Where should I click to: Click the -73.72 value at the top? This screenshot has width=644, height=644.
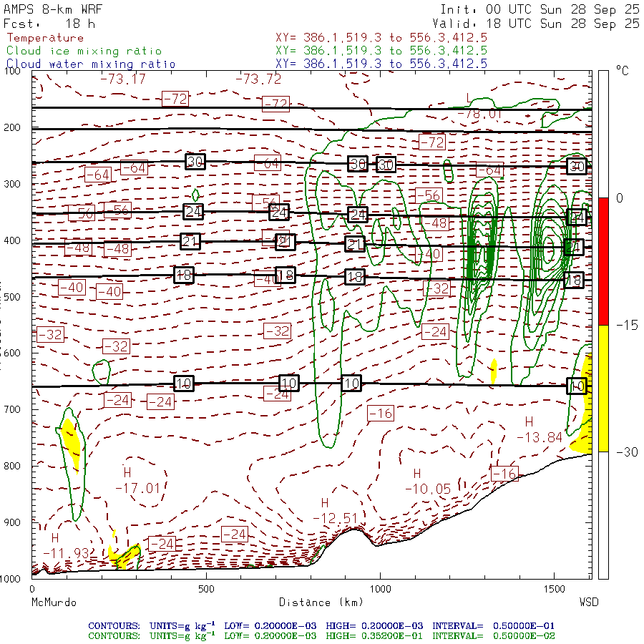pos(258,79)
